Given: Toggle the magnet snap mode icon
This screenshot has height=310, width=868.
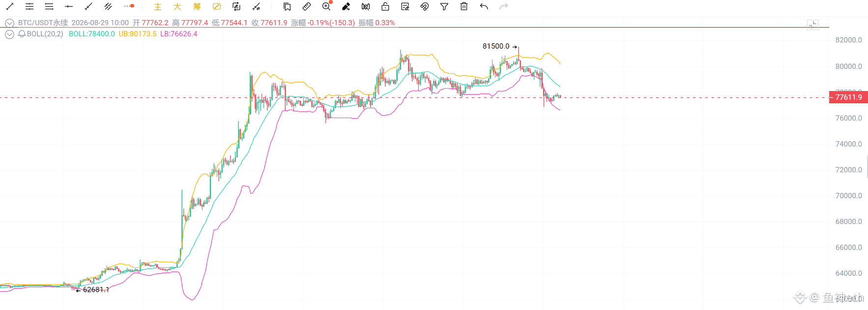Looking at the screenshot, I should point(425,6).
